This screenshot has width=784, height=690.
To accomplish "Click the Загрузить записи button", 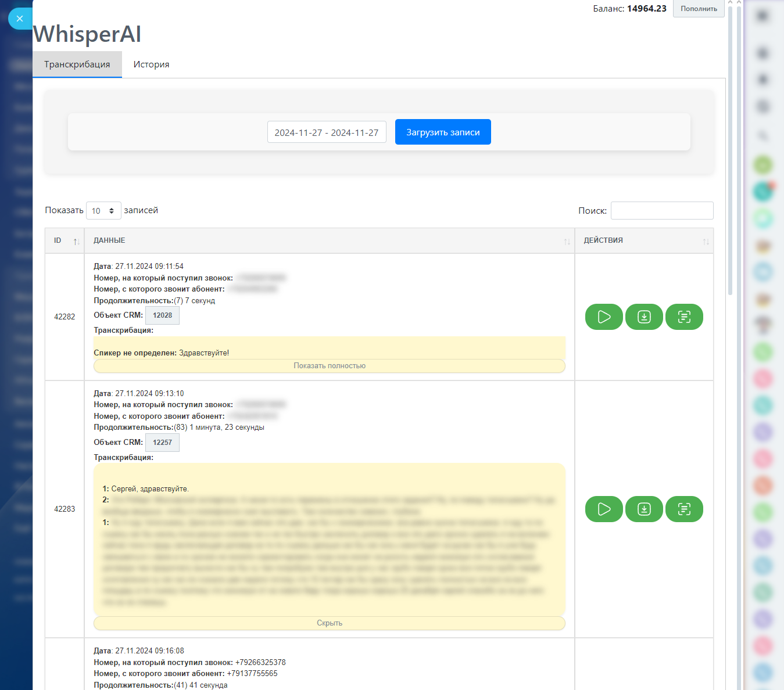I will pos(443,132).
